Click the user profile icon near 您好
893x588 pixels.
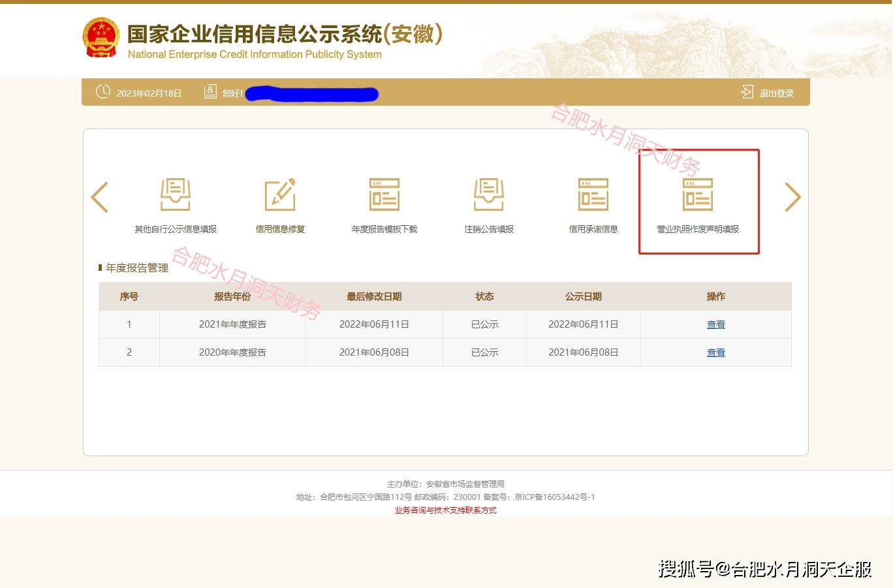click(210, 91)
